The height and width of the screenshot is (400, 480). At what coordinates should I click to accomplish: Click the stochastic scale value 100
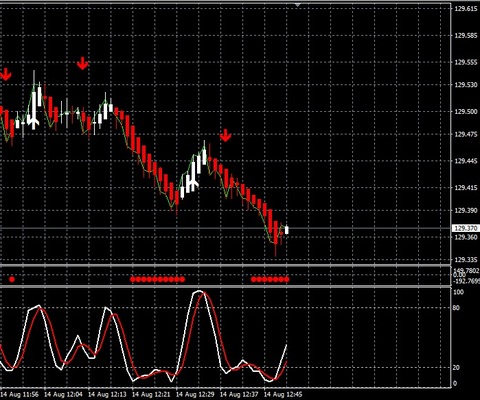[459, 292]
